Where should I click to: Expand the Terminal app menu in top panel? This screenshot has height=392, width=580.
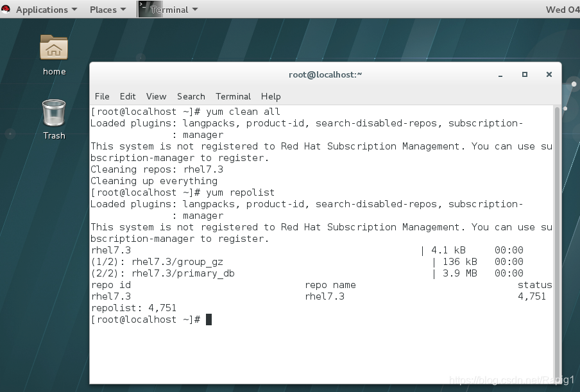click(x=174, y=10)
